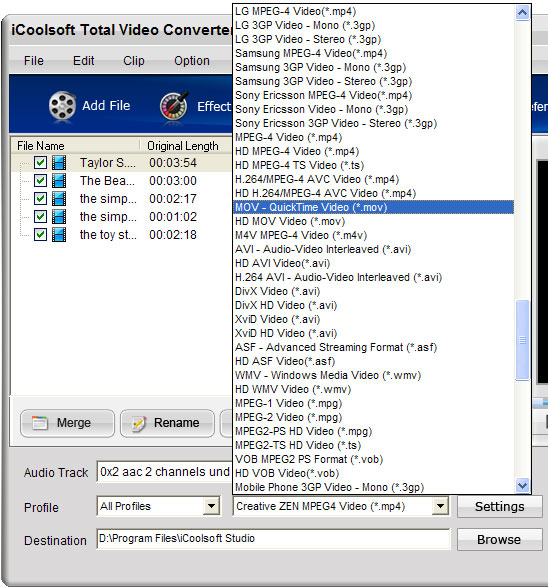Uncheck checkbox for the 00:01:02 simp file
Screen dimensions: 548x588
pyautogui.click(x=40, y=217)
